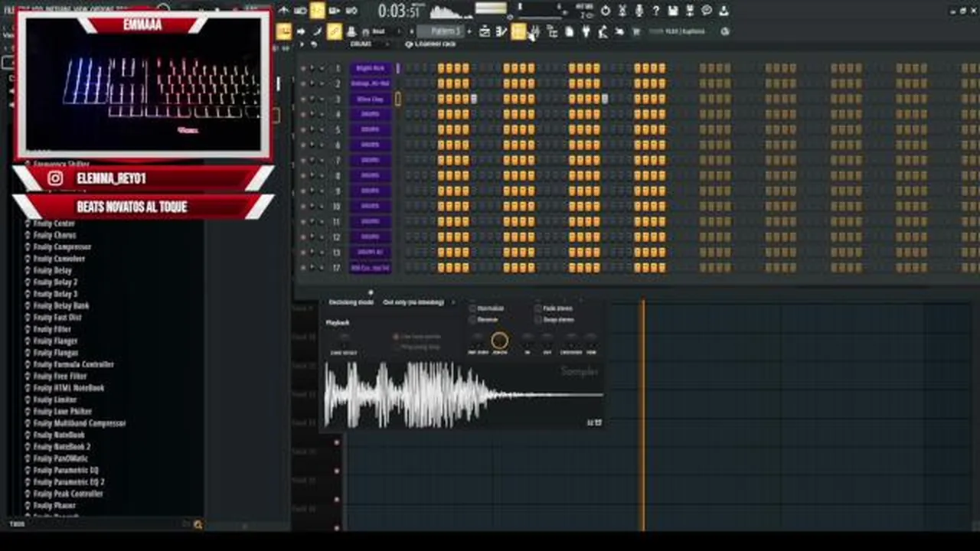
Task: Select Fruity Peak Controller in the browser
Action: (x=67, y=494)
